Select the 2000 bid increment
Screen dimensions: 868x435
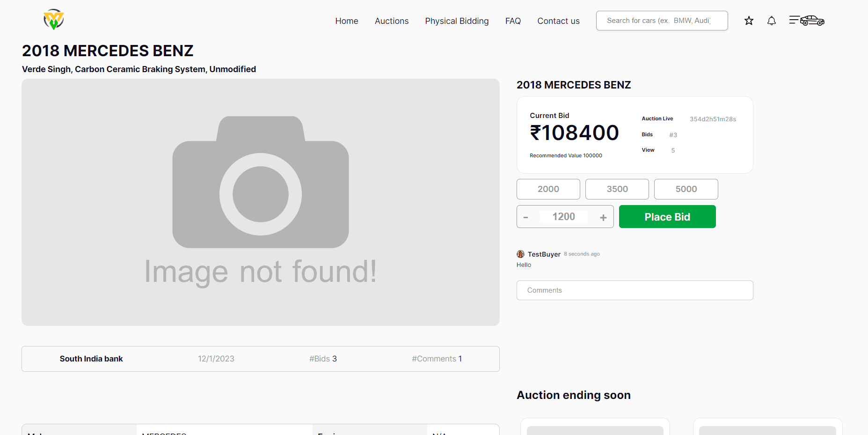[548, 189]
